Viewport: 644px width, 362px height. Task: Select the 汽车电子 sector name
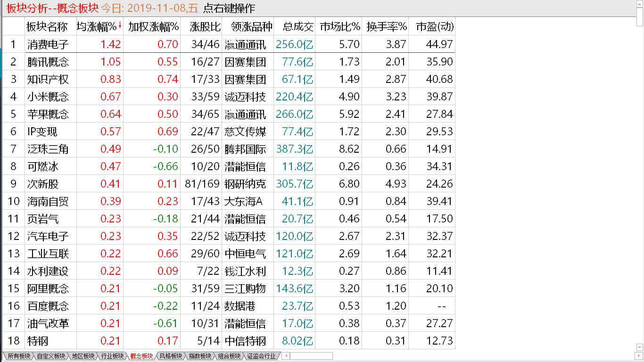(48, 236)
